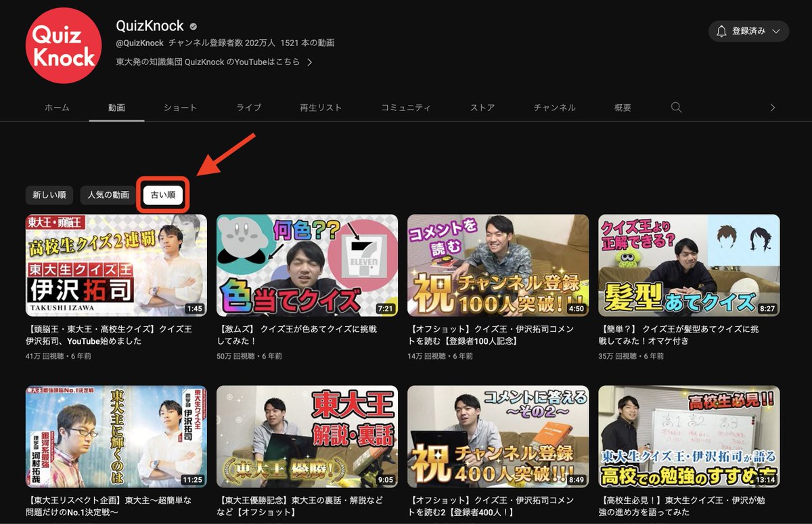Click the 8:49 duration badge
Screen dimensions: 812x524
576,480
